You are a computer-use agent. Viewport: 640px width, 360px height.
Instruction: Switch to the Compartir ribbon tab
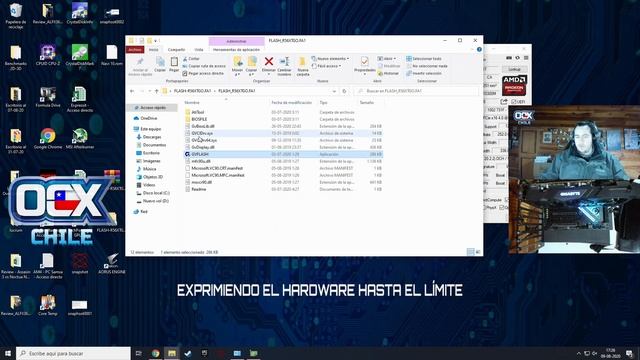176,50
